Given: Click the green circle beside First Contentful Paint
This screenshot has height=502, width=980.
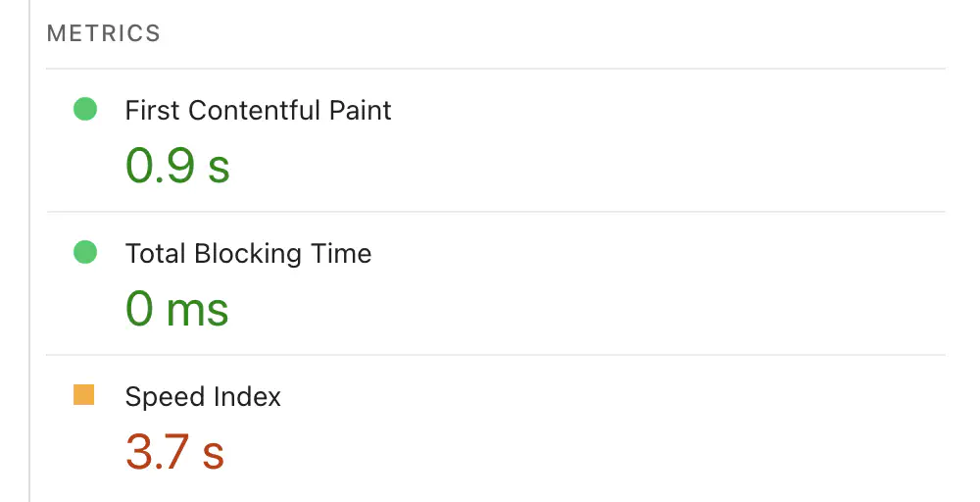Looking at the screenshot, I should coord(85,110).
